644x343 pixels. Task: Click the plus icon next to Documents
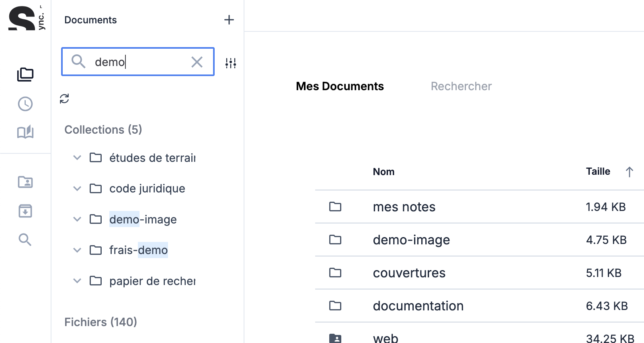[x=229, y=20]
